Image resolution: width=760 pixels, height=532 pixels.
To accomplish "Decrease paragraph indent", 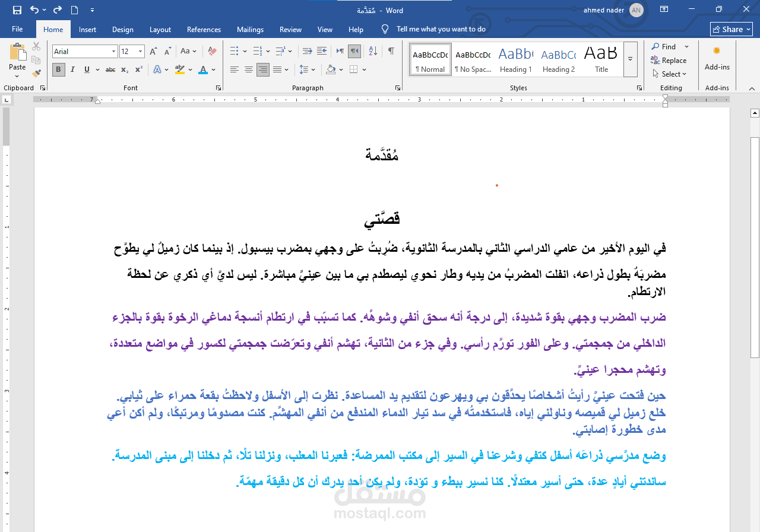I will [x=307, y=52].
